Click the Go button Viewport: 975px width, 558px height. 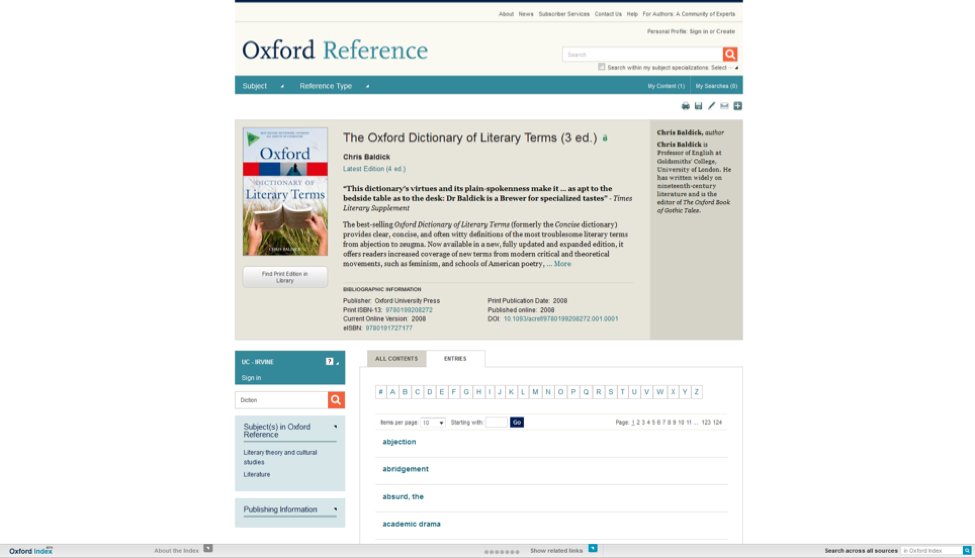517,422
